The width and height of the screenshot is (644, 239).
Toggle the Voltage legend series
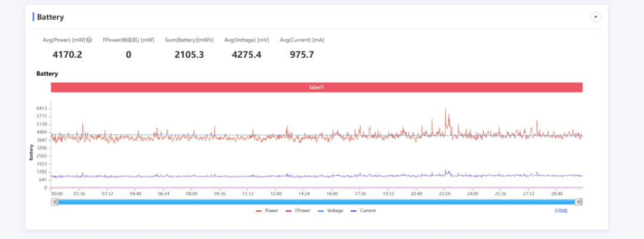[330, 210]
